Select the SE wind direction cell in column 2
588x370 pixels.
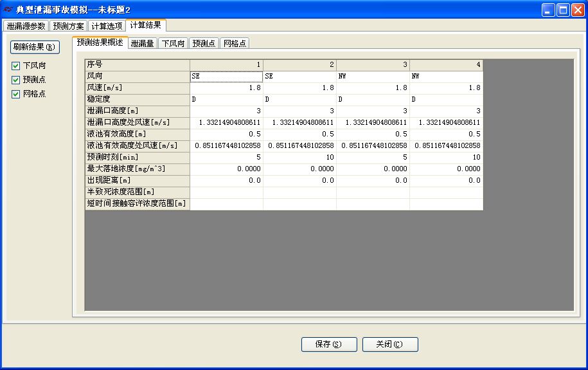point(299,77)
